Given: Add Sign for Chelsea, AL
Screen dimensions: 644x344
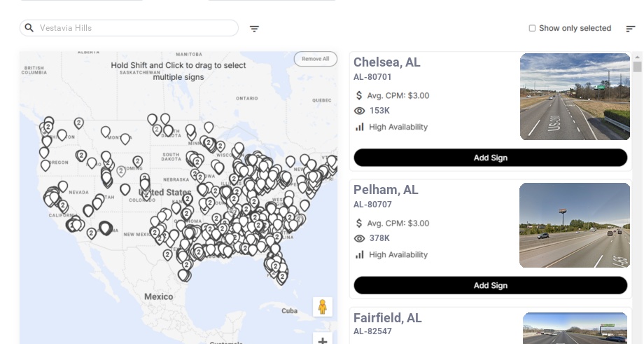Looking at the screenshot, I should coord(490,158).
